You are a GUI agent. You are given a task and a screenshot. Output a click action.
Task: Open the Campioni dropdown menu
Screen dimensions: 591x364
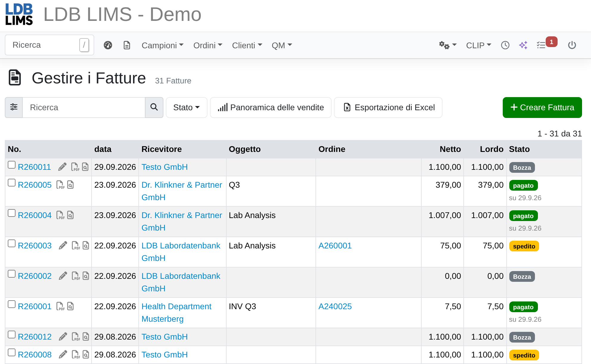[x=163, y=45]
